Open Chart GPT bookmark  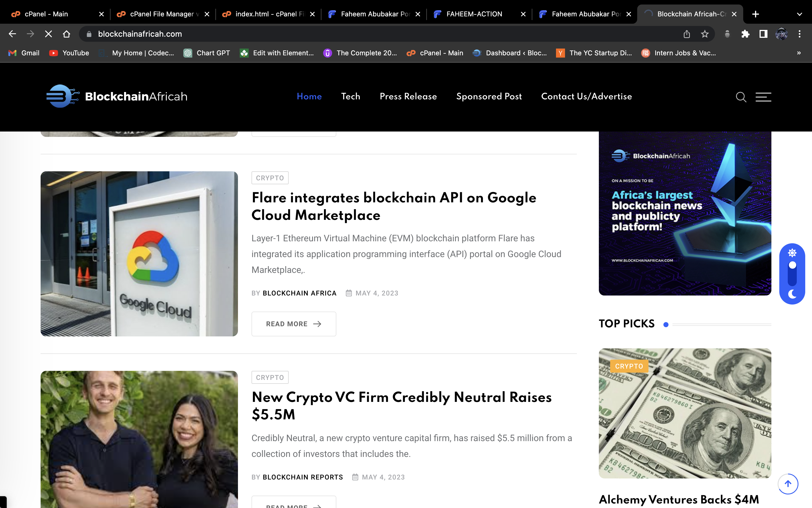[207, 53]
